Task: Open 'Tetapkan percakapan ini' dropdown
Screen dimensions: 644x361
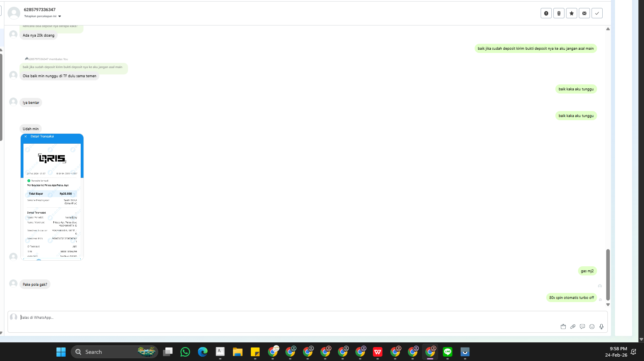Action: pyautogui.click(x=43, y=16)
